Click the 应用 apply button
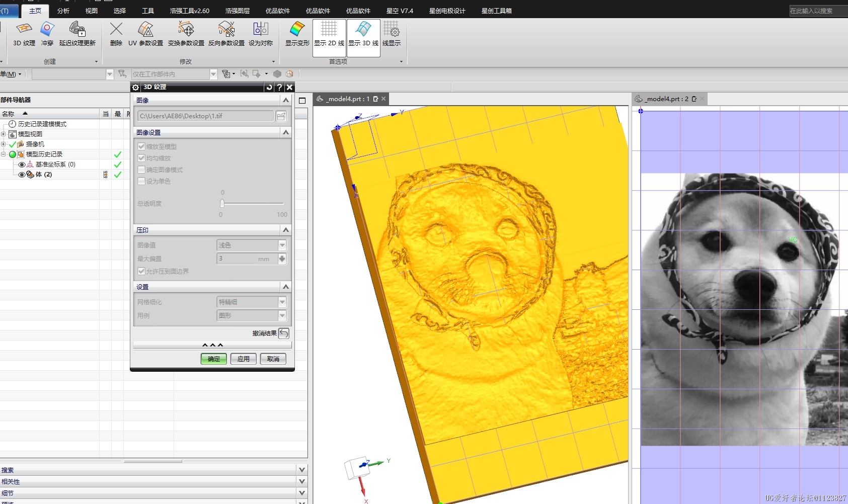 click(x=244, y=359)
